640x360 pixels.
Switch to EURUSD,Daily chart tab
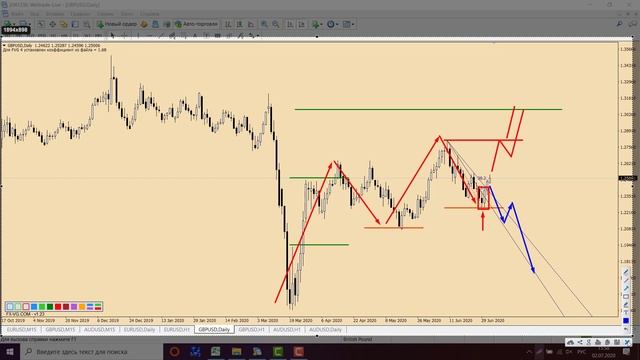140,329
